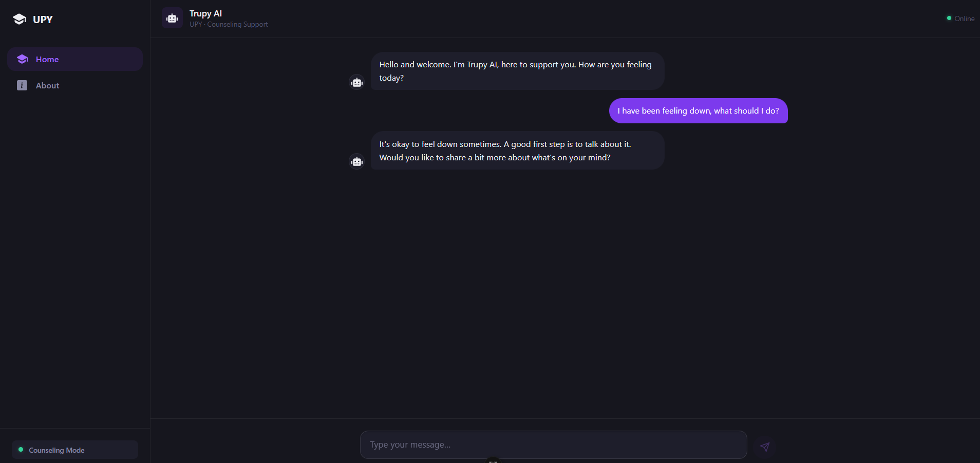980x463 pixels.
Task: Focus the "Type your message..." input field
Action: tap(553, 445)
